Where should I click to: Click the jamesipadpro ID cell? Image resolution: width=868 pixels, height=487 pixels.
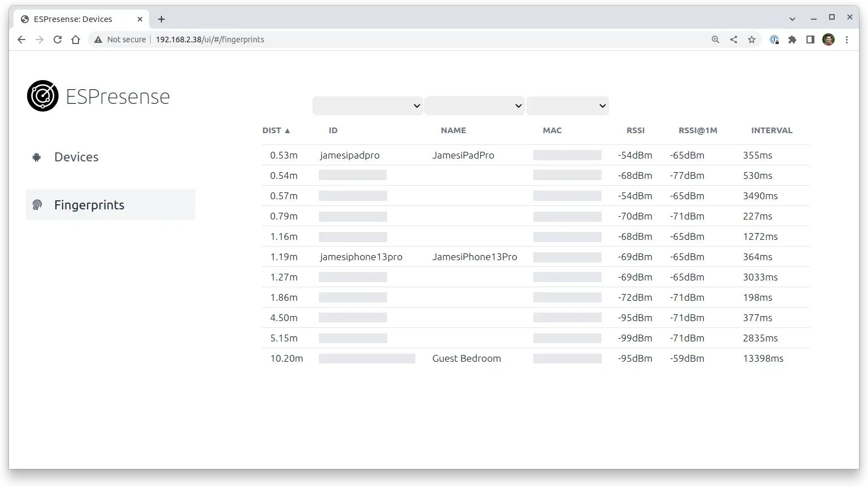[349, 155]
